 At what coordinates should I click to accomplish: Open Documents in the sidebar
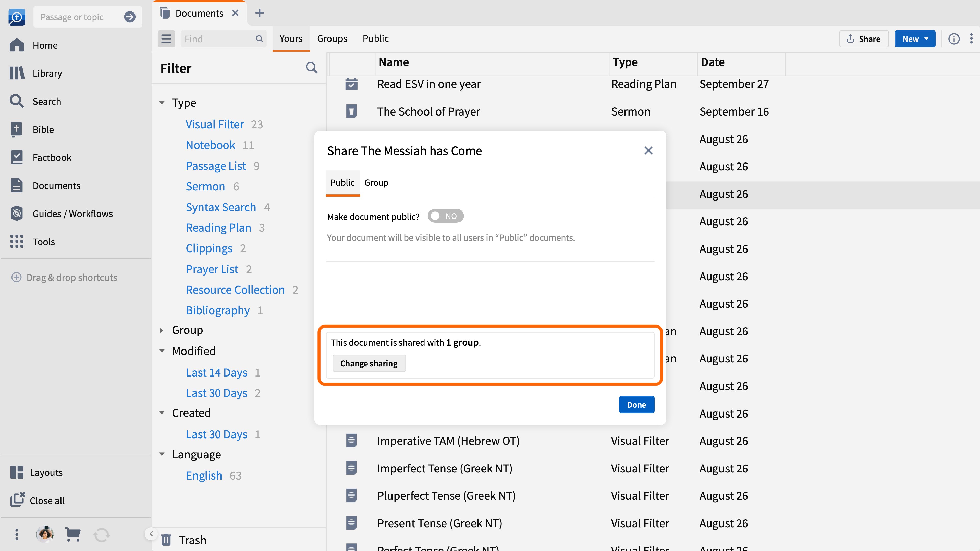point(45,185)
